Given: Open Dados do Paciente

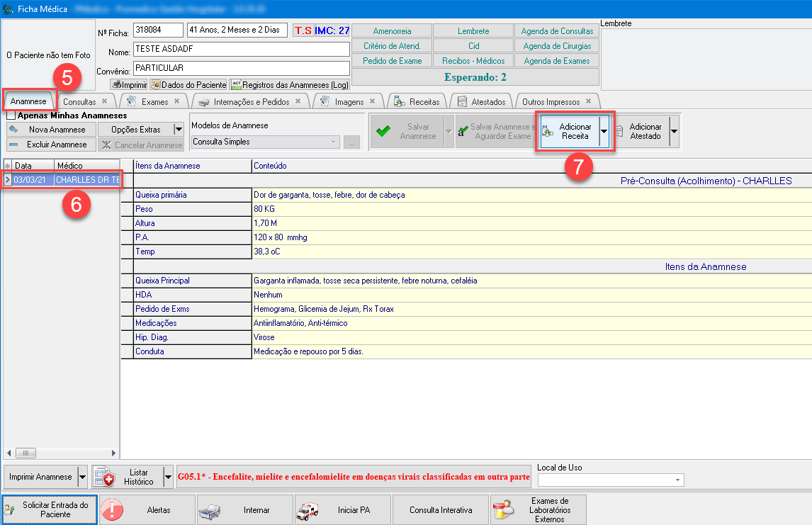Looking at the screenshot, I should pos(188,84).
